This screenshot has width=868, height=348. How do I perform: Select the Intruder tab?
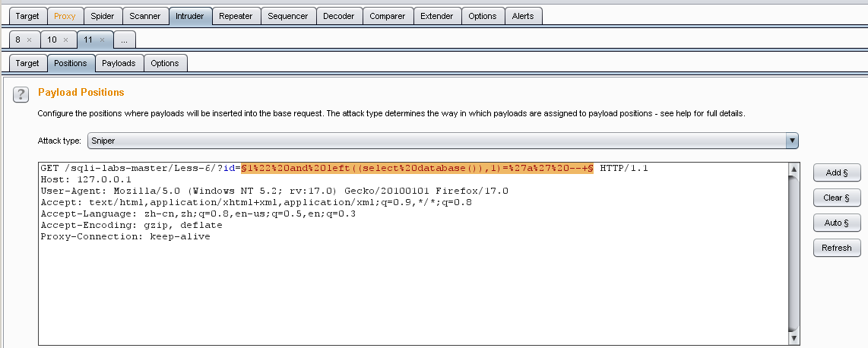[190, 16]
